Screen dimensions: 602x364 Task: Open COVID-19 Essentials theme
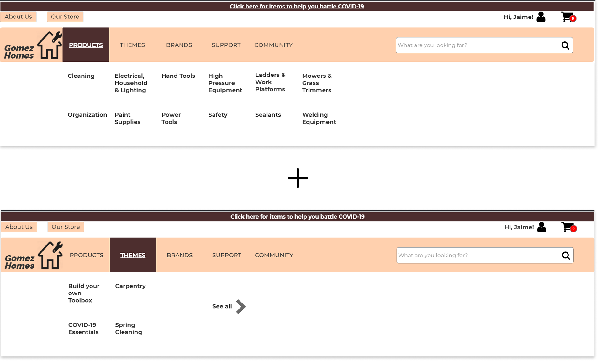(83, 328)
